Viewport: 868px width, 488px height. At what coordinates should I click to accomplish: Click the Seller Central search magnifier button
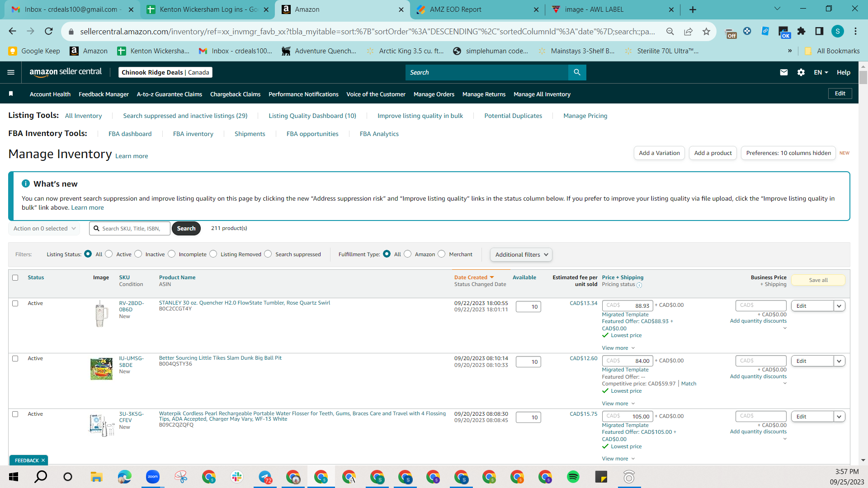[x=577, y=72]
